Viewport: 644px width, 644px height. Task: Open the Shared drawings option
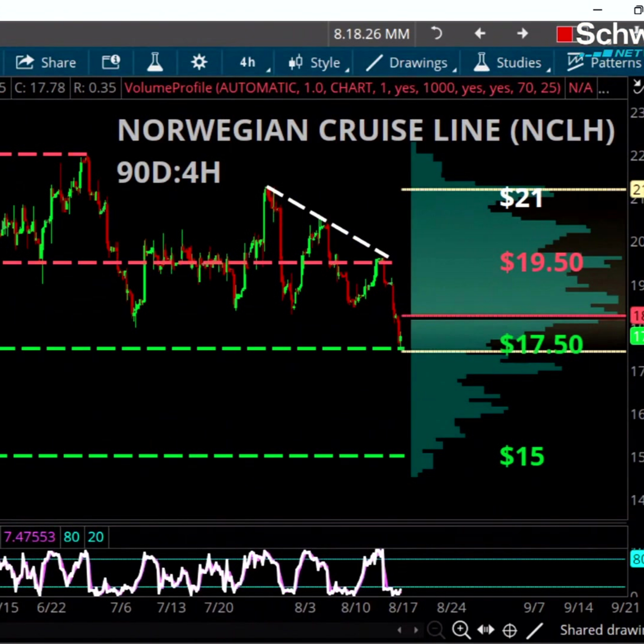(602, 630)
